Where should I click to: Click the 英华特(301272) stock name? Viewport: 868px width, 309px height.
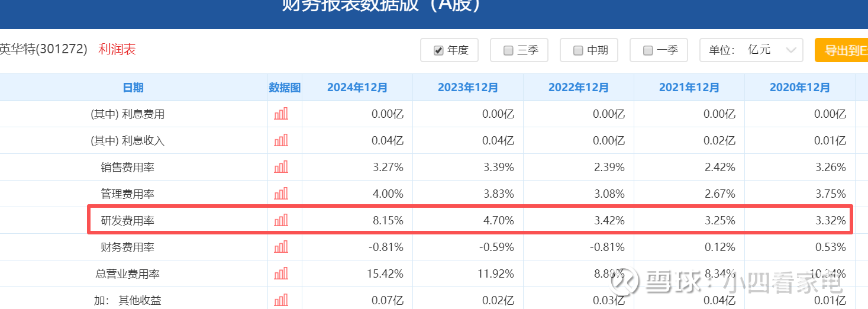tap(44, 49)
